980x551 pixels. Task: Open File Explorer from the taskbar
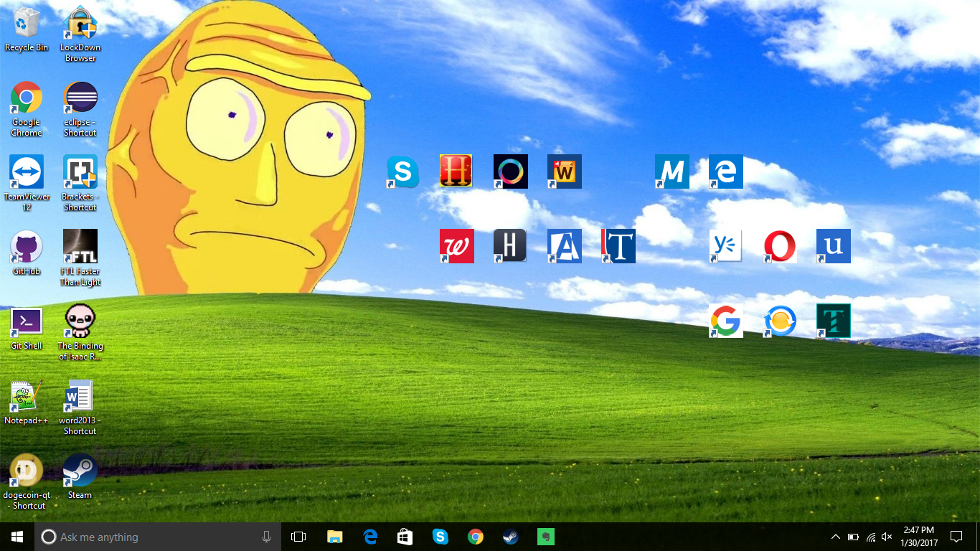(x=334, y=537)
